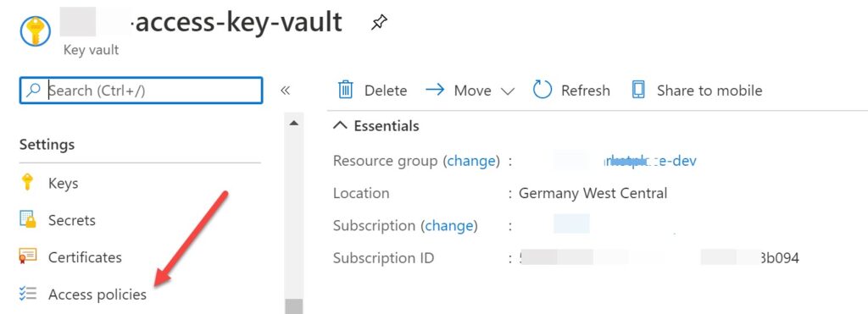Click the Certificates badge icon
The image size is (868, 314).
[x=28, y=256]
